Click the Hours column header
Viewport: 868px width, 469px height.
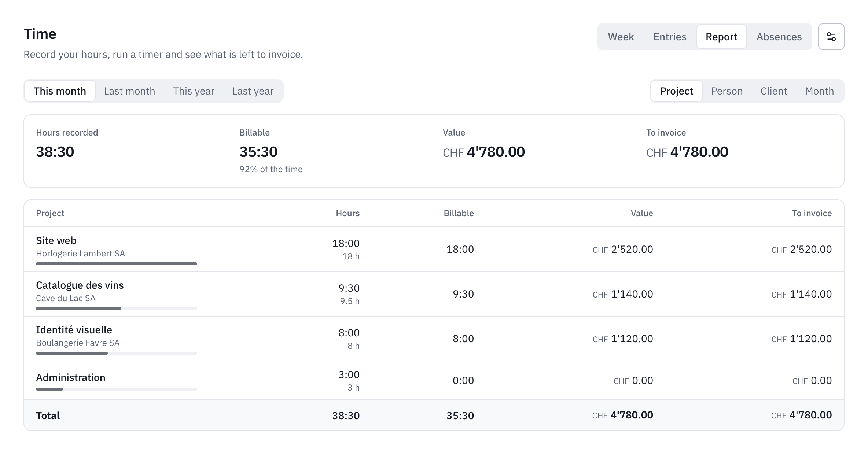point(347,213)
